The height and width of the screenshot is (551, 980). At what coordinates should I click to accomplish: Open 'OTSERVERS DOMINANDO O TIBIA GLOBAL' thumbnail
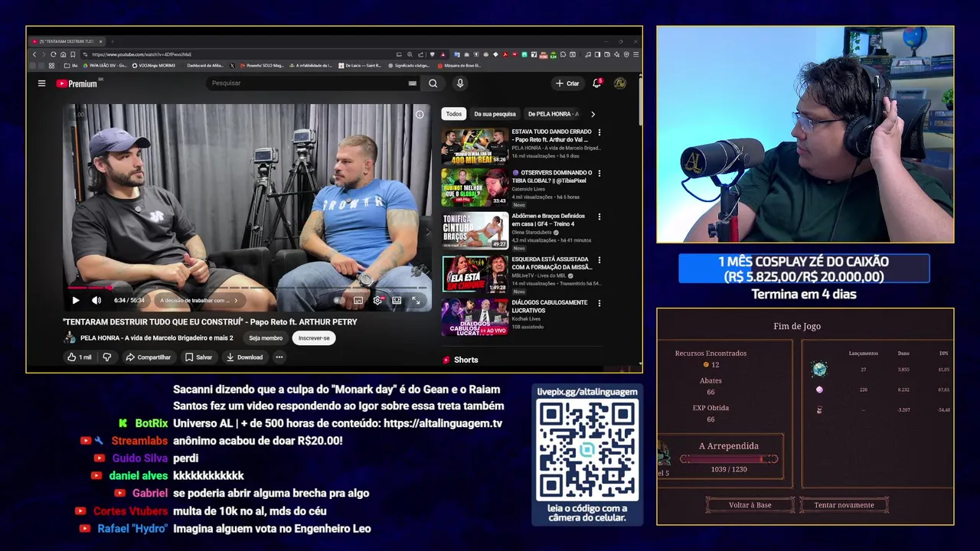[x=475, y=188]
